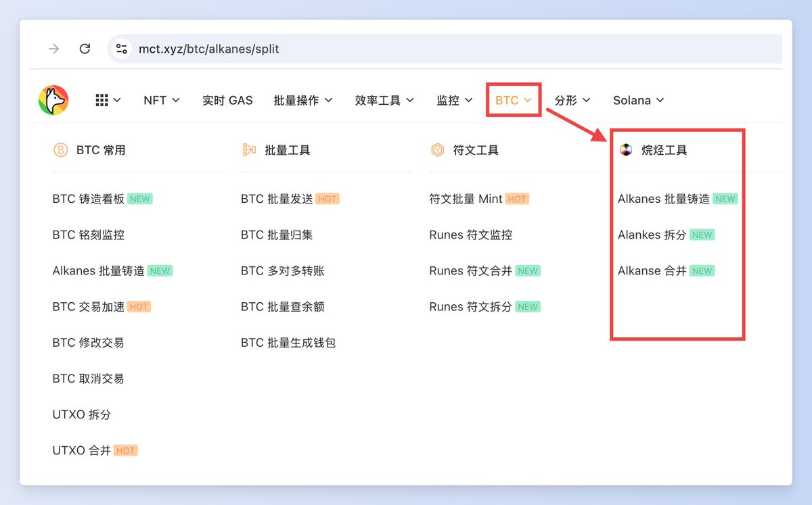
Task: Click the 烷烃工具 colorful circle icon
Action: [626, 150]
